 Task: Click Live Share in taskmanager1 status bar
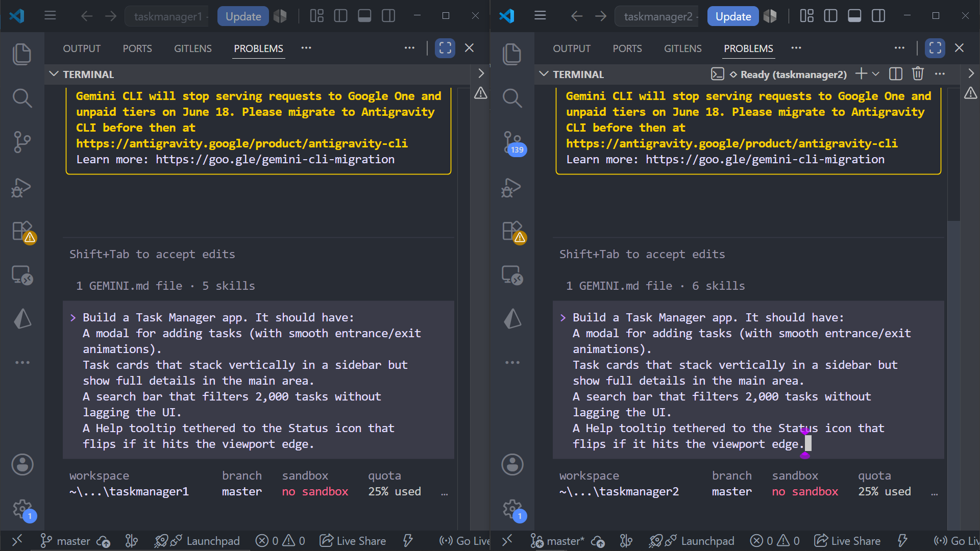coord(353,541)
